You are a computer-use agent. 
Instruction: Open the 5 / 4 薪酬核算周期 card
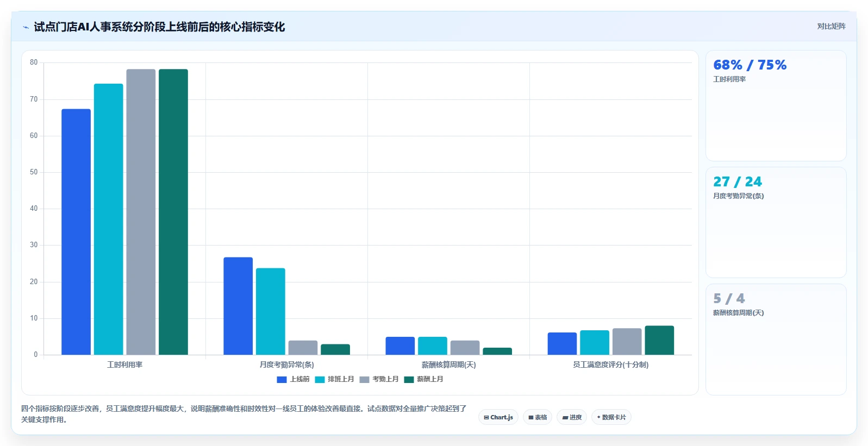[x=776, y=339]
